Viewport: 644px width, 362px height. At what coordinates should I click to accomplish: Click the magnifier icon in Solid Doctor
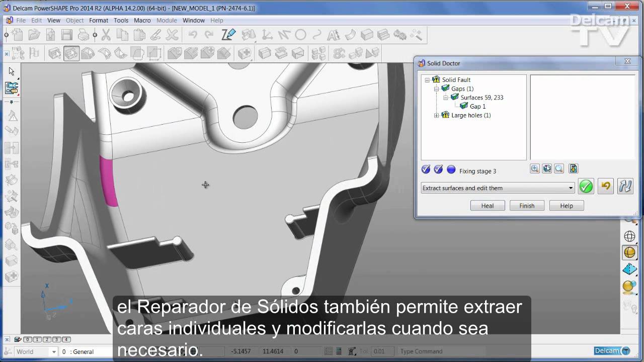559,169
